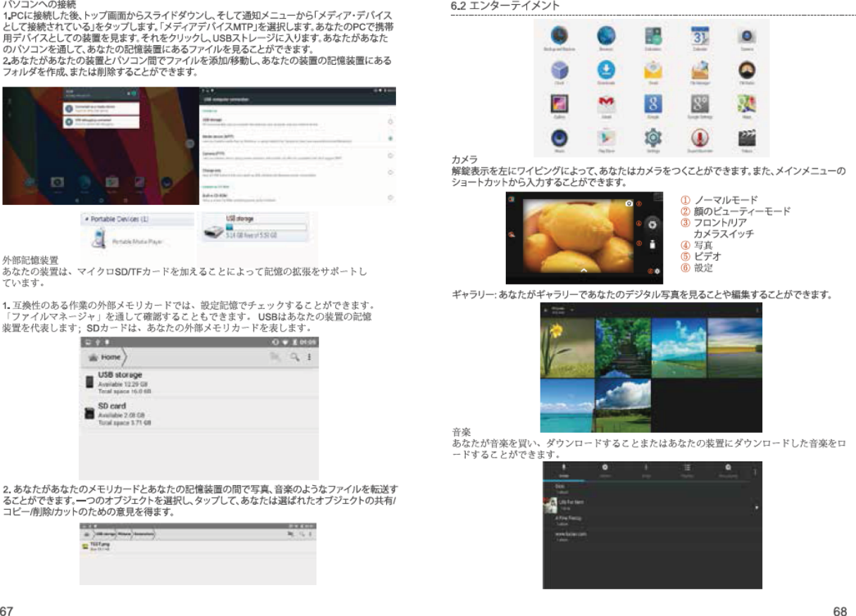The image size is (856, 616).
Task: Open the Downloads app icon
Action: tap(607, 70)
